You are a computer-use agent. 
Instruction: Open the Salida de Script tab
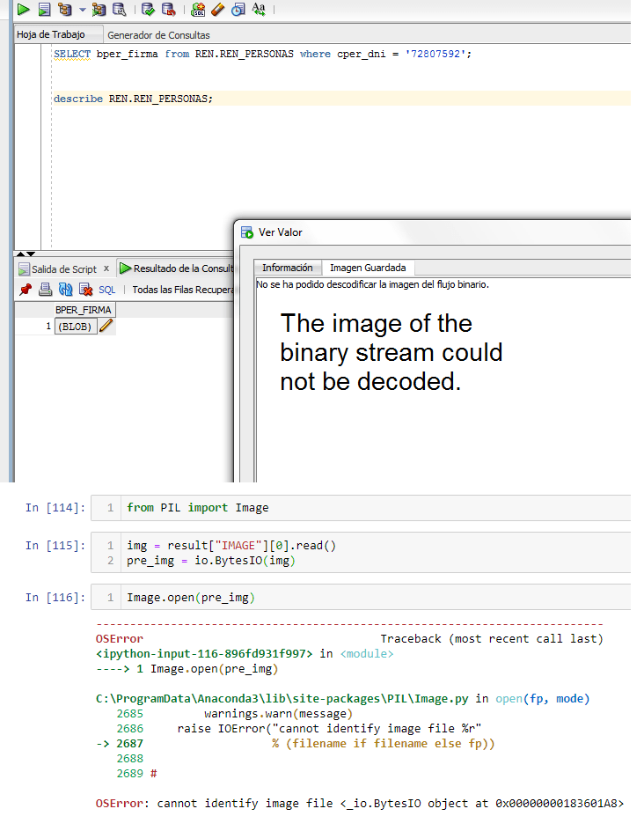[64, 269]
